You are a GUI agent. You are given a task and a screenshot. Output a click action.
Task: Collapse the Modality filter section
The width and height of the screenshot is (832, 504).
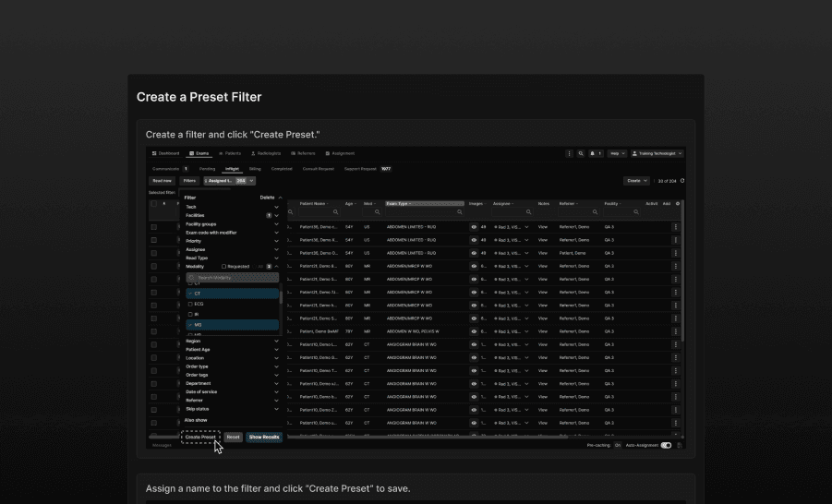tap(276, 267)
